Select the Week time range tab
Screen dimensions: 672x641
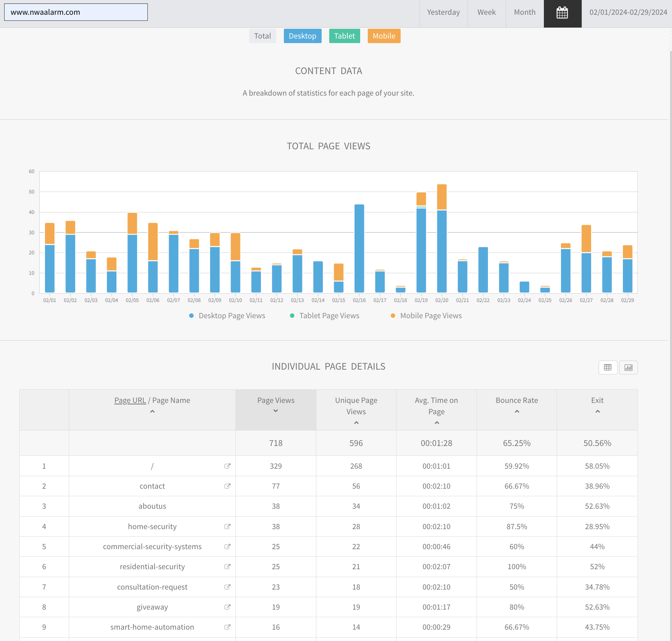tap(486, 12)
